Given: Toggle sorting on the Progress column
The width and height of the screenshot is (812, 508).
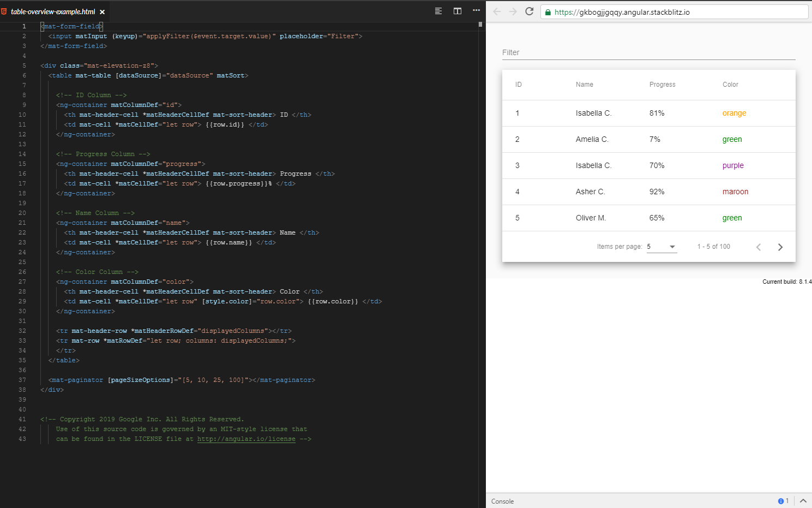Looking at the screenshot, I should point(662,85).
